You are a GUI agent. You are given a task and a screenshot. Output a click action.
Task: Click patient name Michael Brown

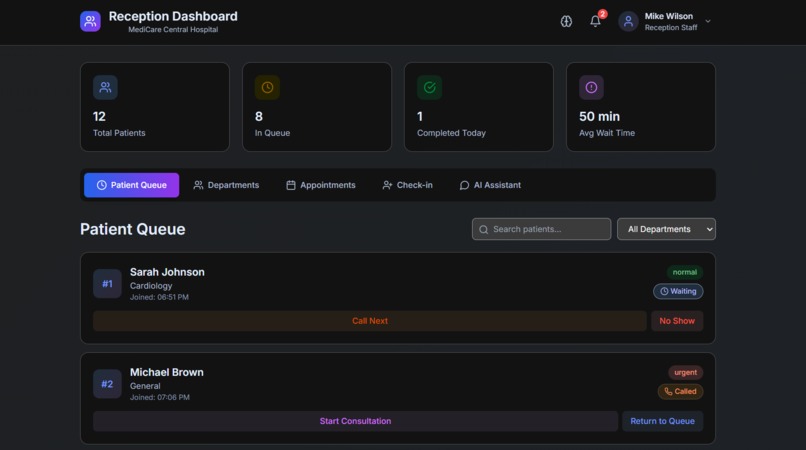click(167, 372)
